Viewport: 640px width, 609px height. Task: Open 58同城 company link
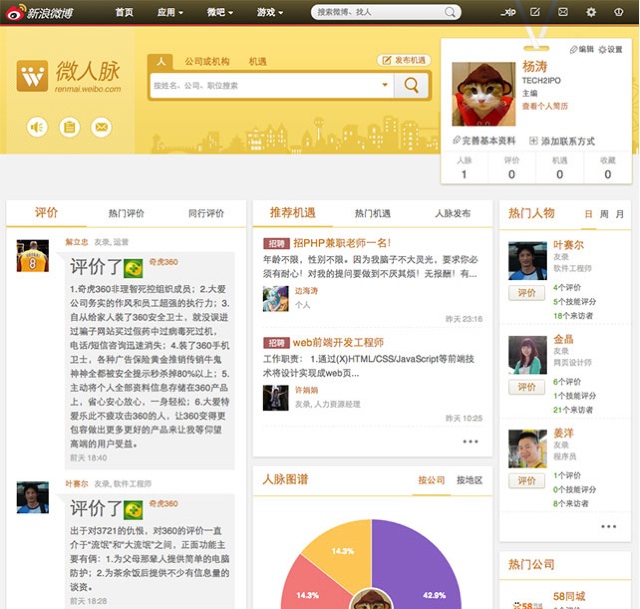click(569, 596)
